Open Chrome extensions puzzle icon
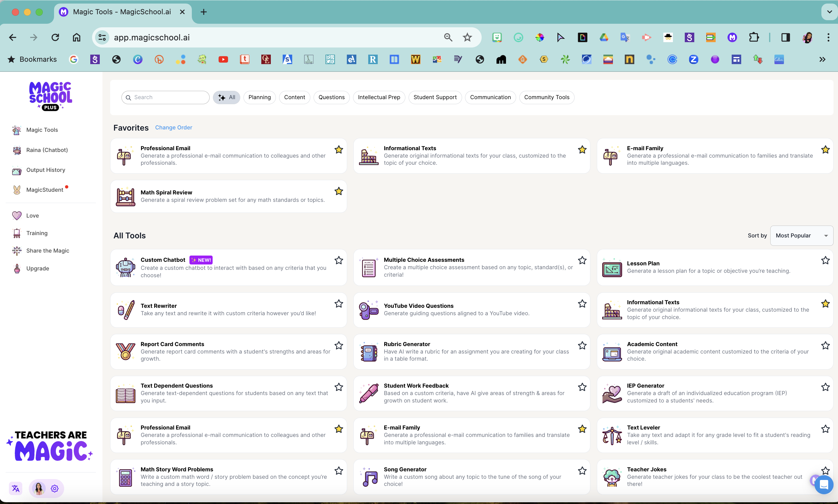The height and width of the screenshot is (504, 838). click(754, 37)
